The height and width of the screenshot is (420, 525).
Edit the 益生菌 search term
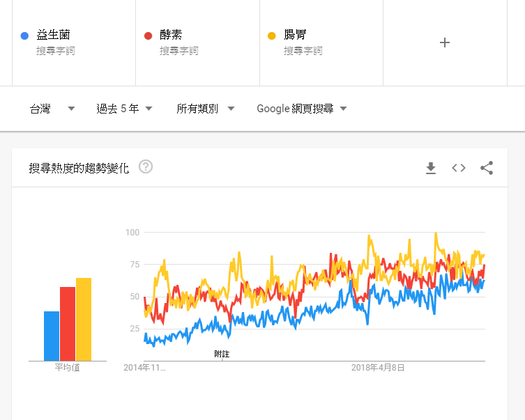tap(53, 34)
